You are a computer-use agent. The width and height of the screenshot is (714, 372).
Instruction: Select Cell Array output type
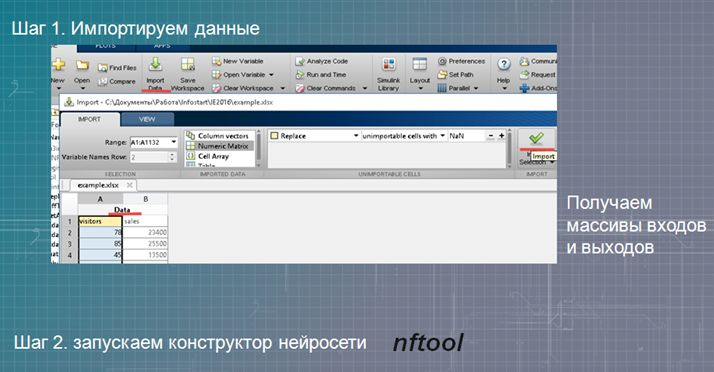pos(208,156)
